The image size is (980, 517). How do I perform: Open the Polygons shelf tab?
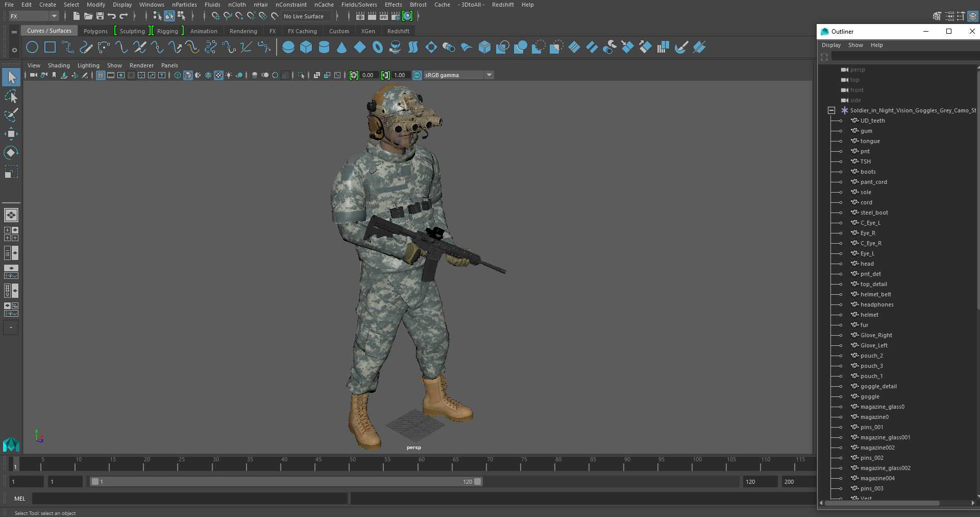pos(95,31)
